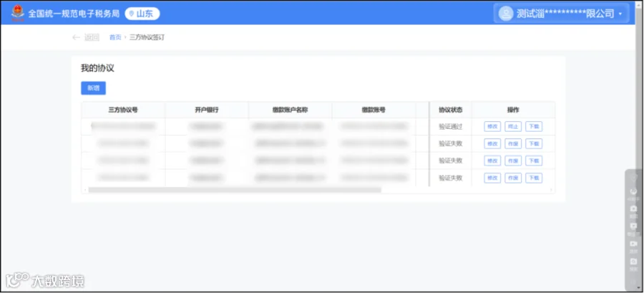This screenshot has width=644, height=293.
Task: Click 下载 in the 验证通过 row
Action: click(534, 127)
